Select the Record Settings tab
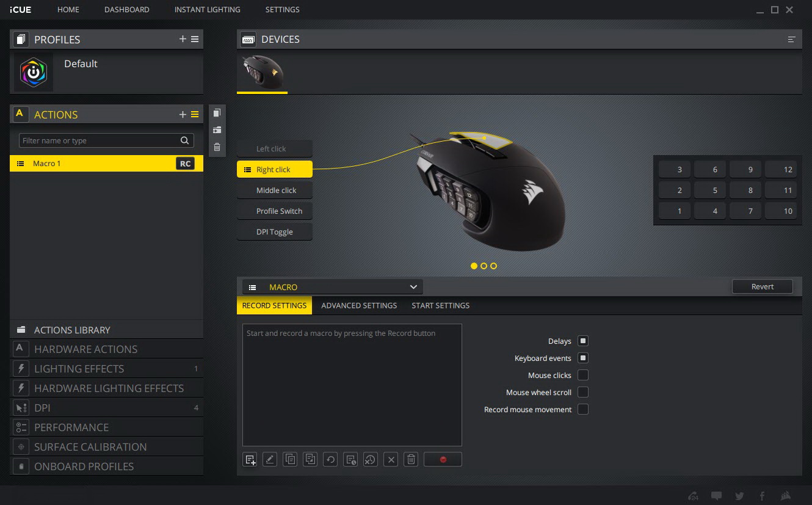812x505 pixels. pos(274,305)
